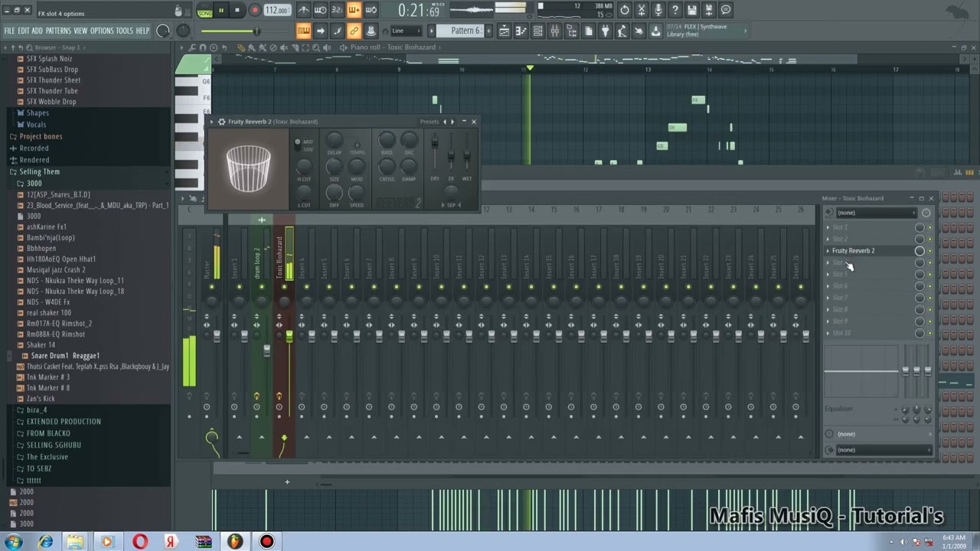Open the Line snap mode dropdown
This screenshot has width=980, height=551.
pos(407,31)
